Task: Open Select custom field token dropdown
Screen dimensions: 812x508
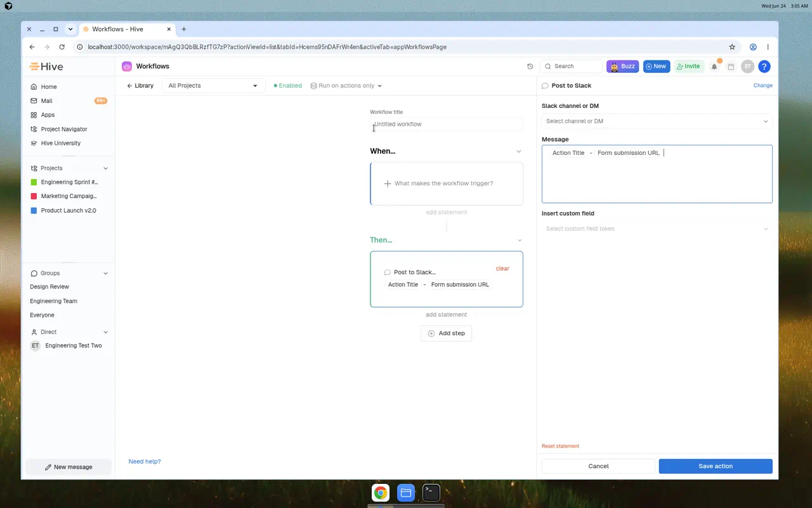Action: pos(657,229)
